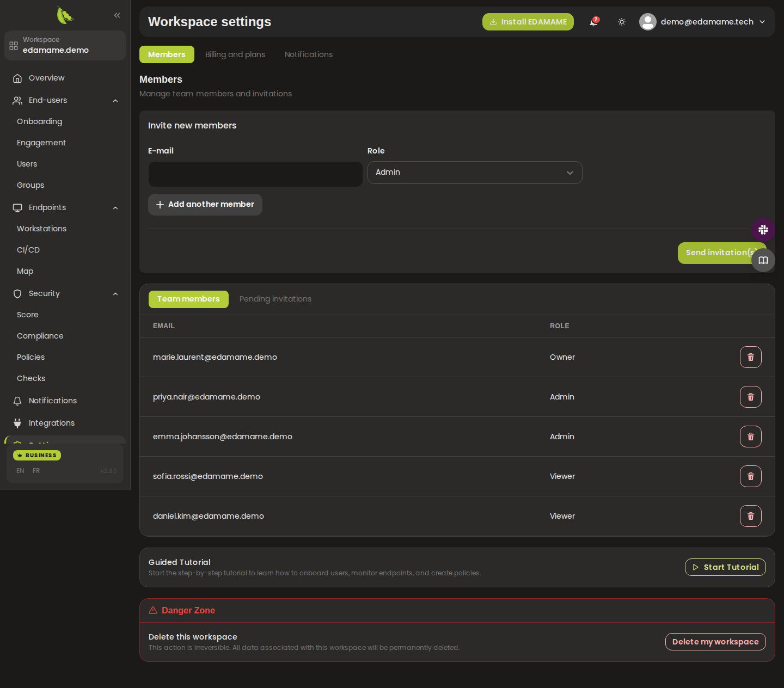Open the notifications bell with badge
The width and height of the screenshot is (784, 688).
tap(593, 22)
